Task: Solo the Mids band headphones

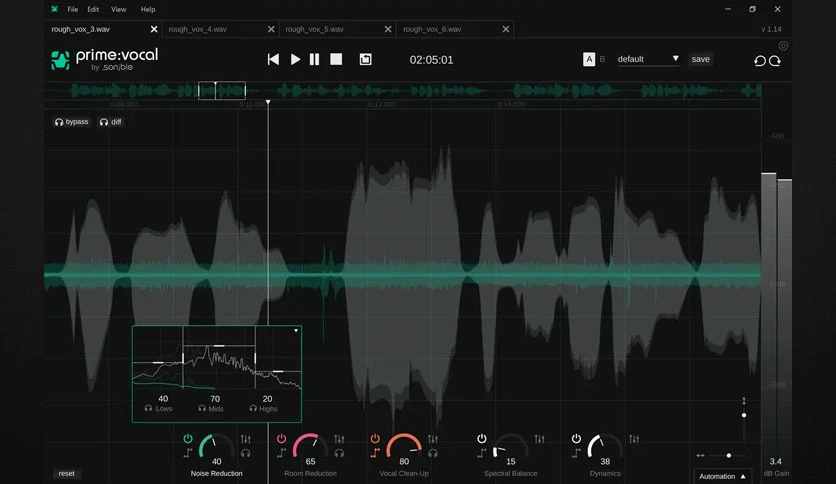Action: tap(202, 409)
